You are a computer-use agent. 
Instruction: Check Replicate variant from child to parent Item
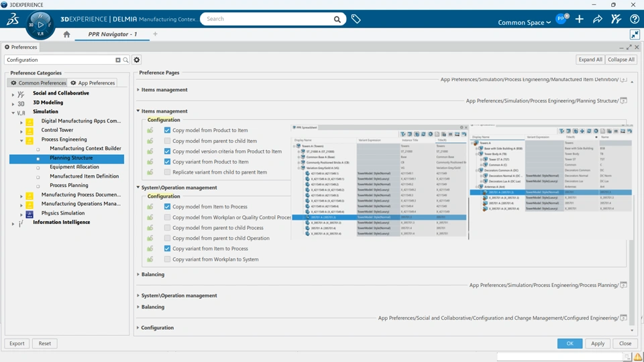click(x=167, y=172)
